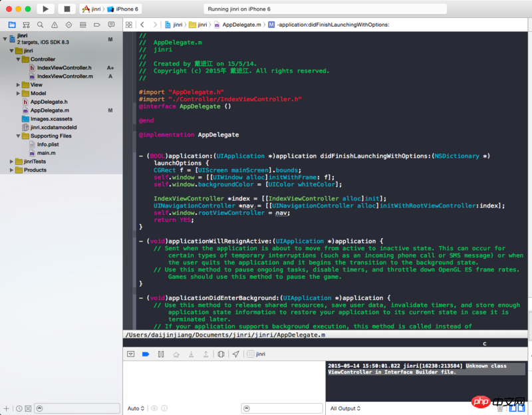Hide the debug area with toggle button
Image resolution: width=532 pixels, height=415 pixels.
pos(131,354)
